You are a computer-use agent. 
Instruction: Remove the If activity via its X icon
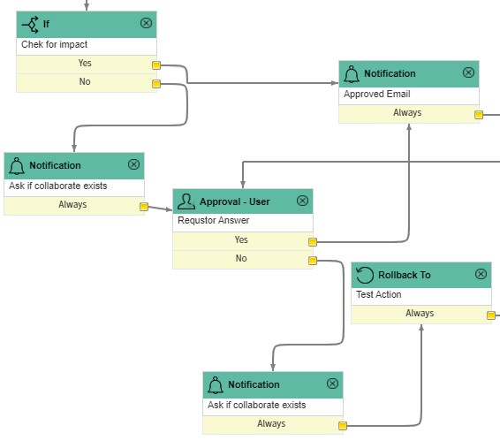click(146, 23)
